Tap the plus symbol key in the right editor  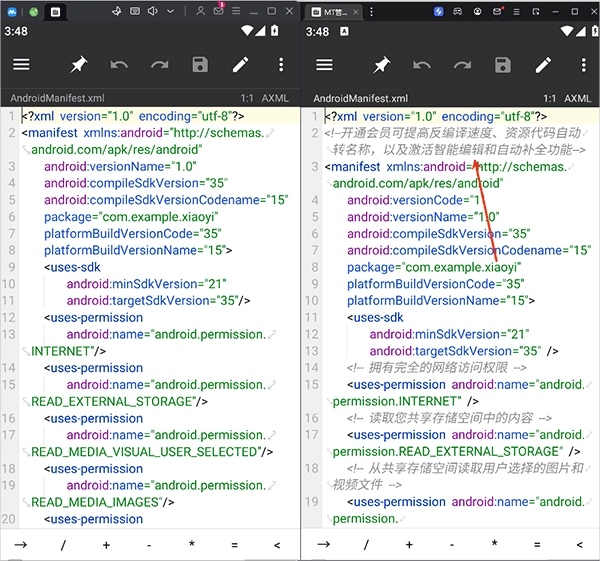[x=408, y=544]
